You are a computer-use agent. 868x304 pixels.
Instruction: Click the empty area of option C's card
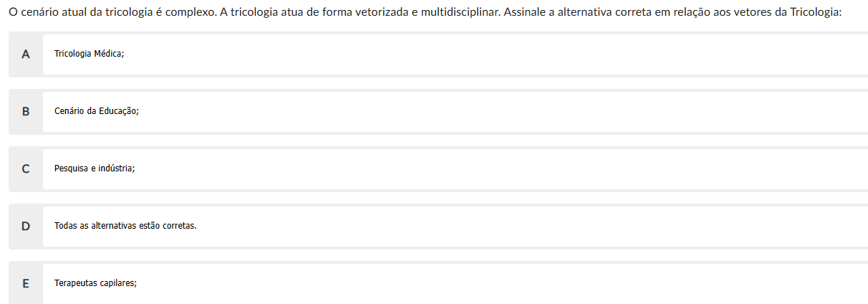(501, 168)
